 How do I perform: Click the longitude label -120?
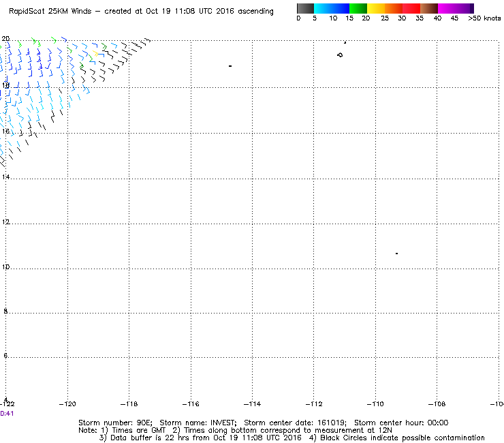67,403
